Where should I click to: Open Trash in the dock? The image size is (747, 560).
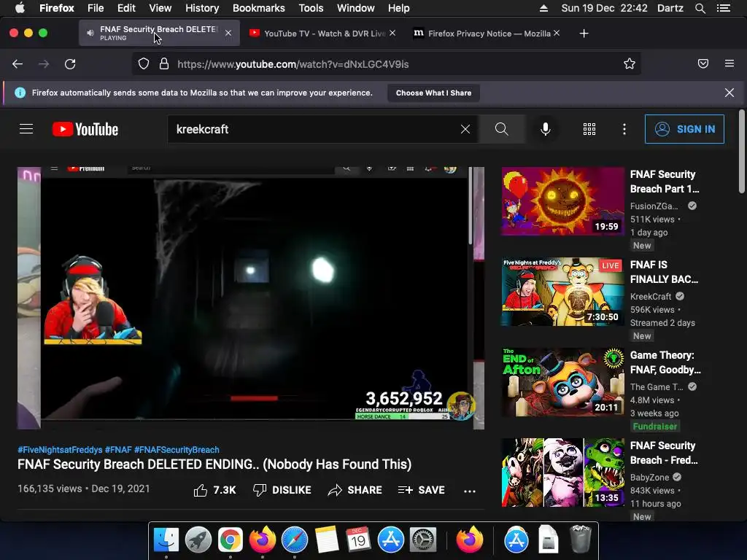(580, 539)
